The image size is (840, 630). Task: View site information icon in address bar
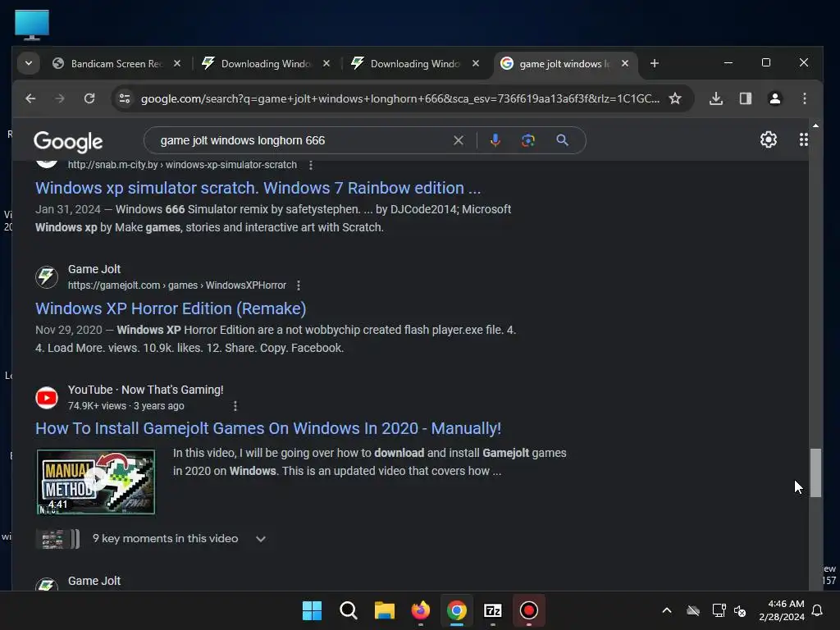pos(125,98)
